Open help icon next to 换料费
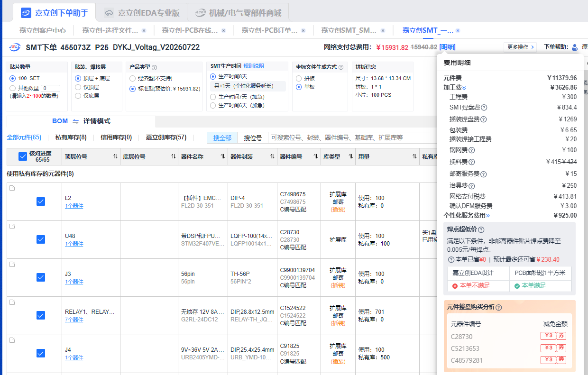The image size is (588, 375). tap(471, 162)
